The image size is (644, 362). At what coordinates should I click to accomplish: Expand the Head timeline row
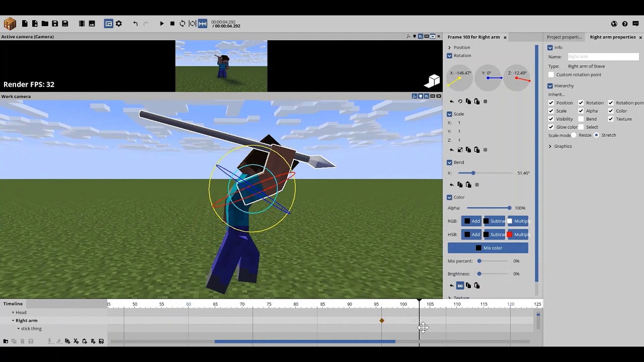click(x=13, y=313)
